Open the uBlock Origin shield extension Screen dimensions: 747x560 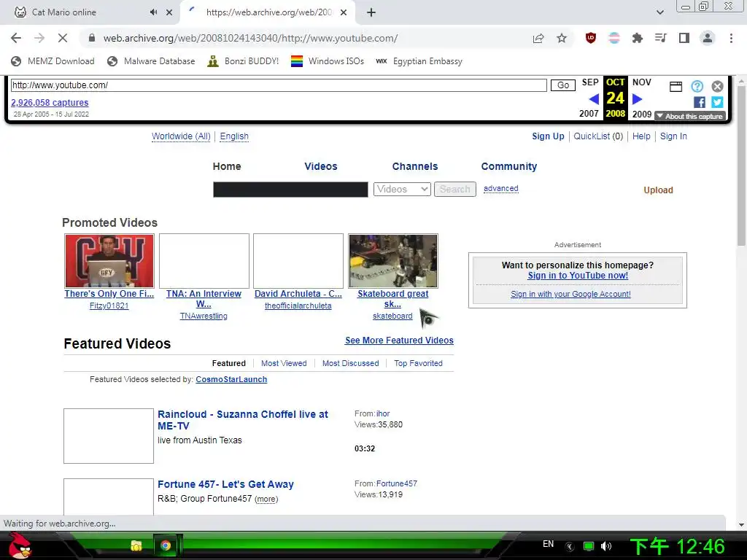[x=591, y=38]
